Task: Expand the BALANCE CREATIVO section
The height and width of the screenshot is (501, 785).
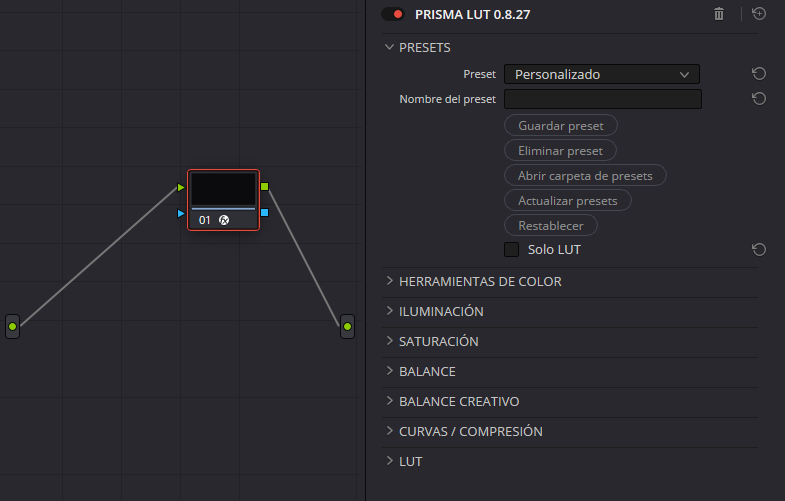Action: 389,401
